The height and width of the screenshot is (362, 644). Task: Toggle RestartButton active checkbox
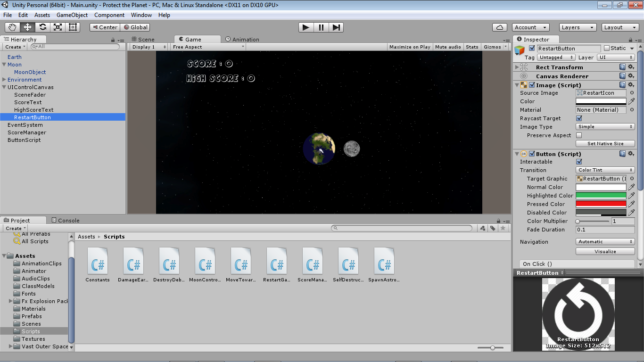point(532,48)
